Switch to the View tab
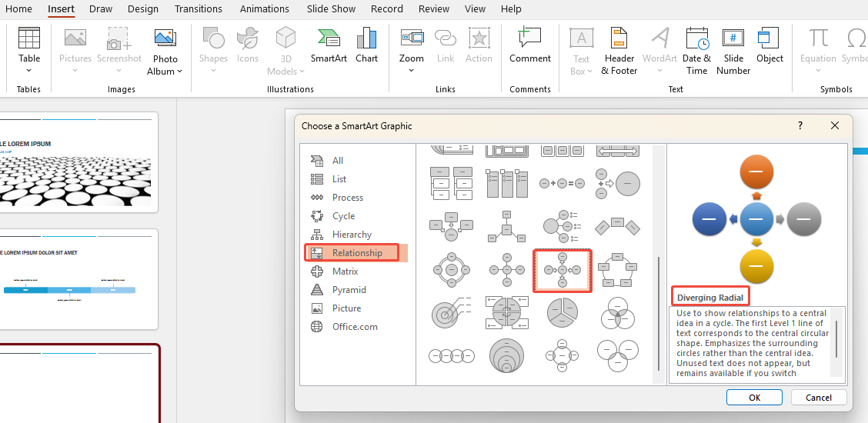The height and width of the screenshot is (423, 868). click(x=475, y=9)
